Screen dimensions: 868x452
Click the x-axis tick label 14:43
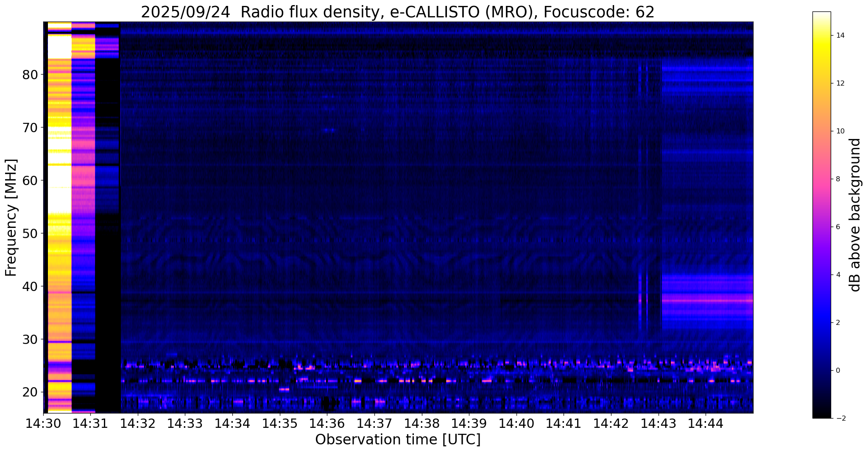click(659, 423)
